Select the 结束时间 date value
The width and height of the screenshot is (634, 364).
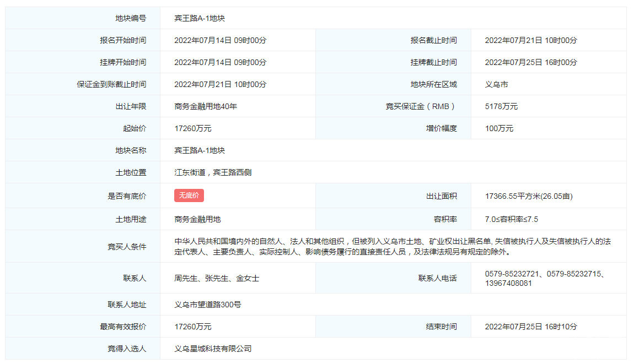pos(530,327)
